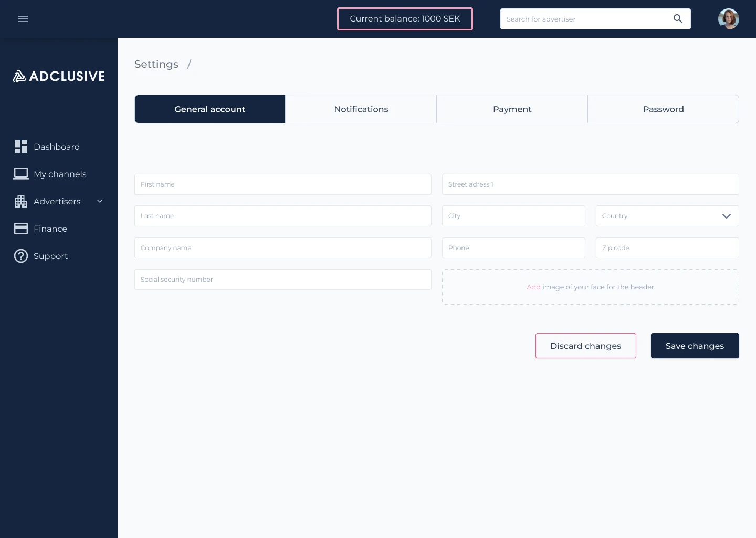Click the search magnifier icon

(x=678, y=19)
